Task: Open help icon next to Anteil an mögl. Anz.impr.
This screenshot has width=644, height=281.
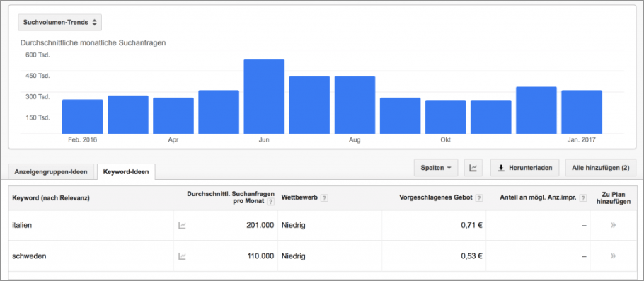Action: (583, 198)
